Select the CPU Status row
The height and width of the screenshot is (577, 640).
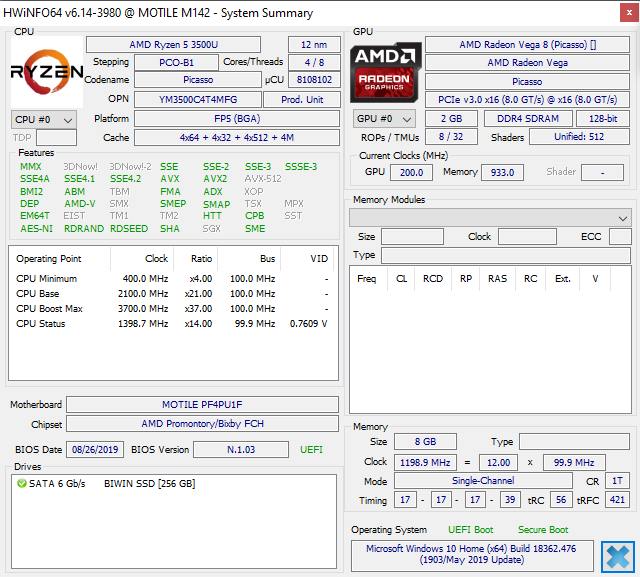tap(172, 324)
